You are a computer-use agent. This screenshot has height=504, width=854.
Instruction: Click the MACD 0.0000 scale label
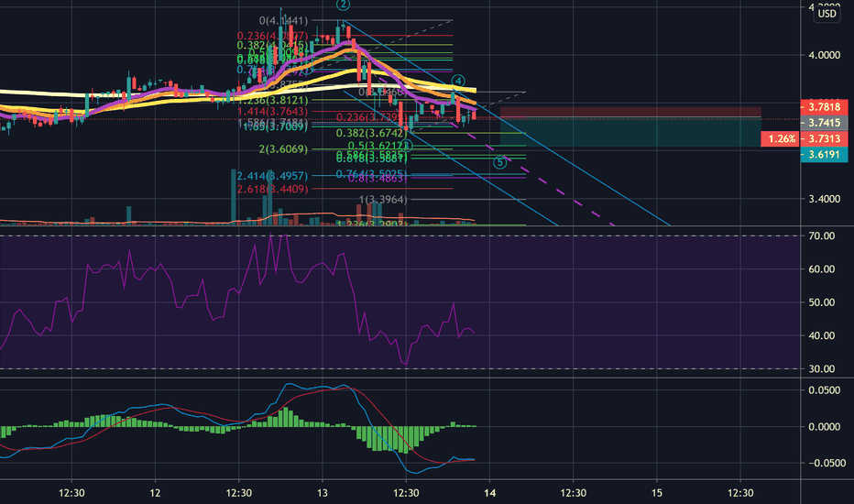824,427
